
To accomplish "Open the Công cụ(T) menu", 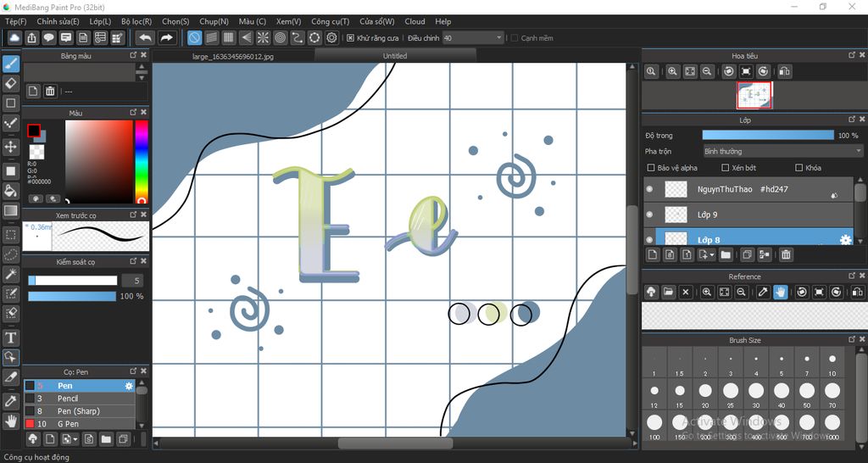I will click(x=330, y=21).
